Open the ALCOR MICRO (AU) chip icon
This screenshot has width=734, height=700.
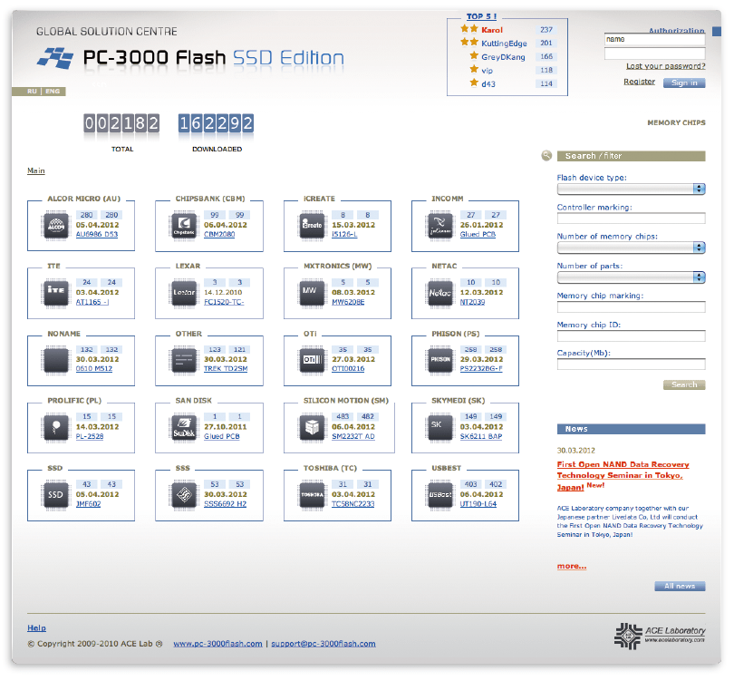pyautogui.click(x=54, y=226)
